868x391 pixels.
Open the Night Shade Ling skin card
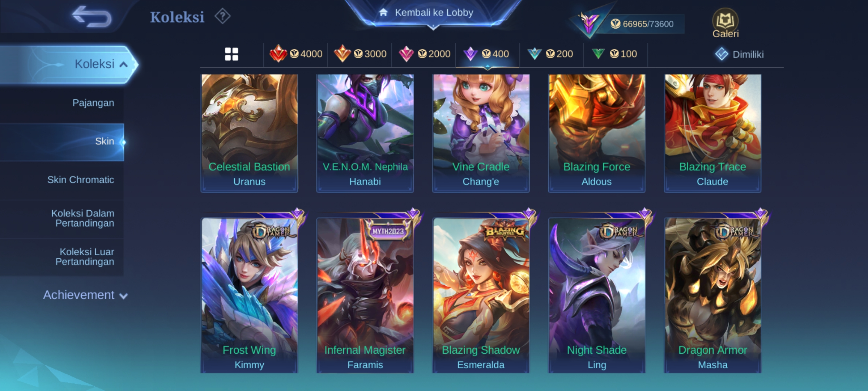click(596, 294)
